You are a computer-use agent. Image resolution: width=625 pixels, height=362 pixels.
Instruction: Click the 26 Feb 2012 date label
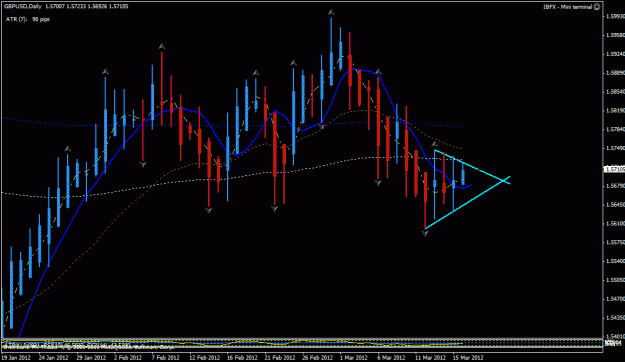[x=317, y=358]
